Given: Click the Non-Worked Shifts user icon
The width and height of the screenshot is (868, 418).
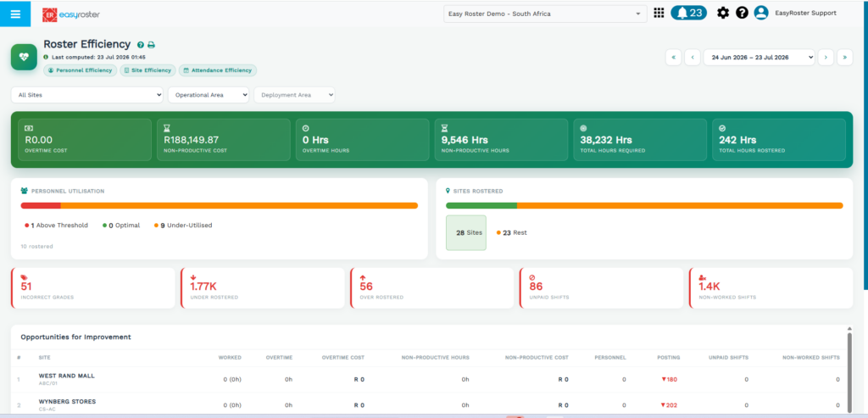Looking at the screenshot, I should [x=702, y=277].
